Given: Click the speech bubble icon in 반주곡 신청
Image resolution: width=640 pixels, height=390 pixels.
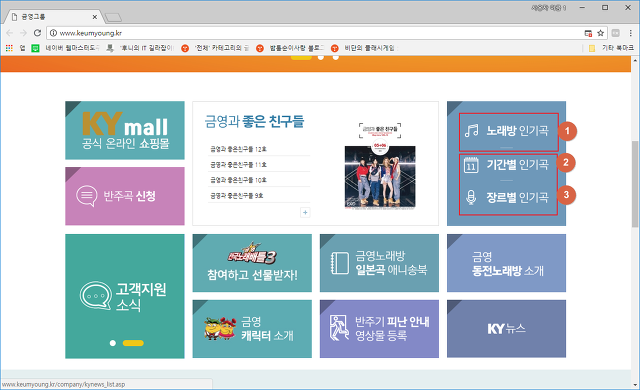Looking at the screenshot, I should [87, 196].
